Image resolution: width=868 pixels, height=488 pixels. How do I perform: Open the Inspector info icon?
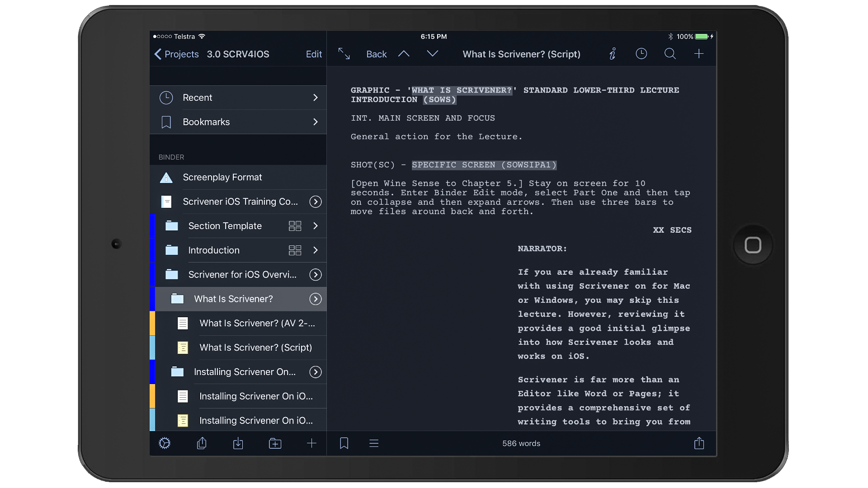click(613, 54)
